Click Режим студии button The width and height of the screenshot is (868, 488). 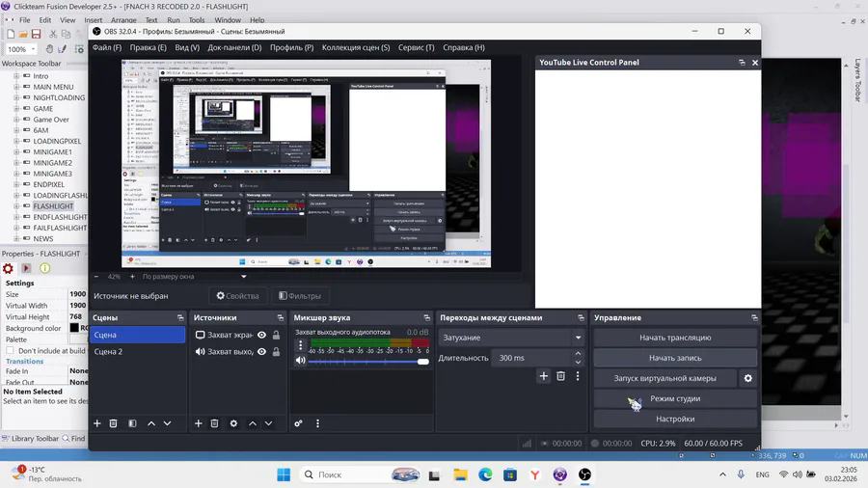[x=675, y=398]
